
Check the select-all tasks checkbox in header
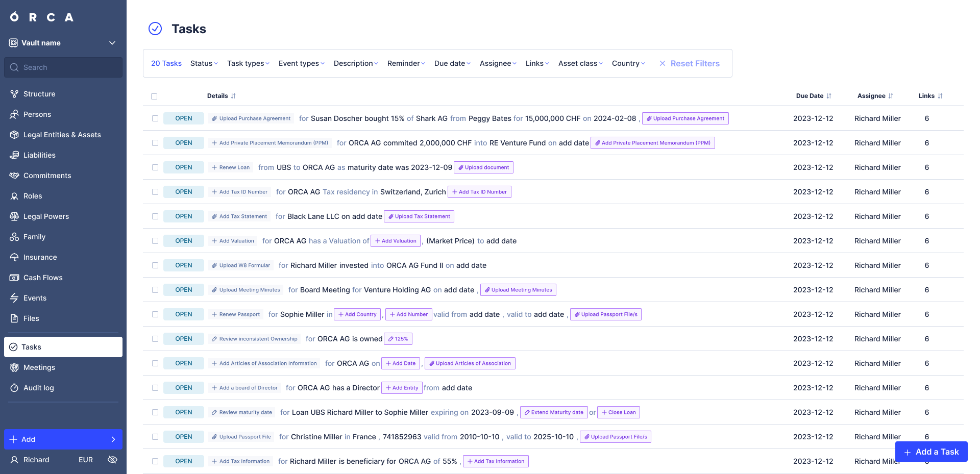point(154,96)
